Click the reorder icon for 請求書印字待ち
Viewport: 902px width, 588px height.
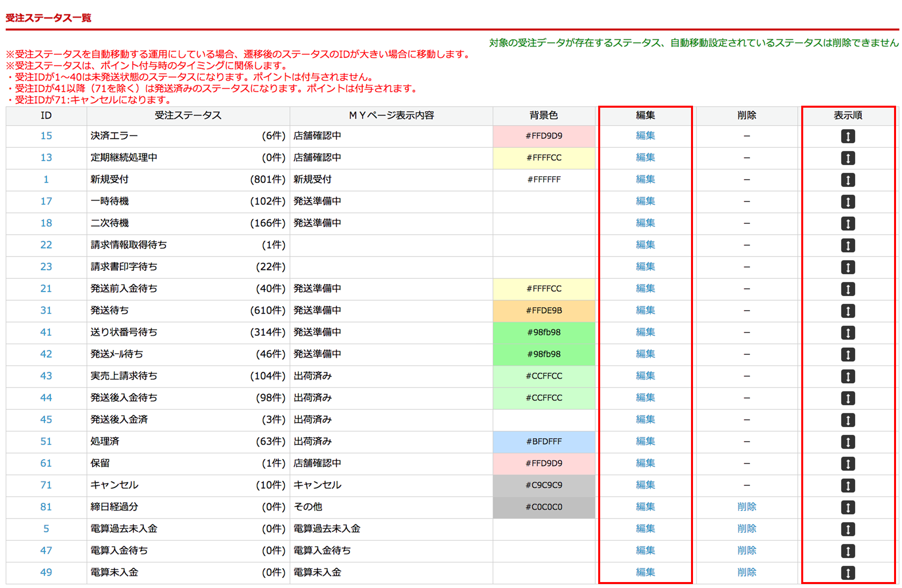pyautogui.click(x=847, y=267)
